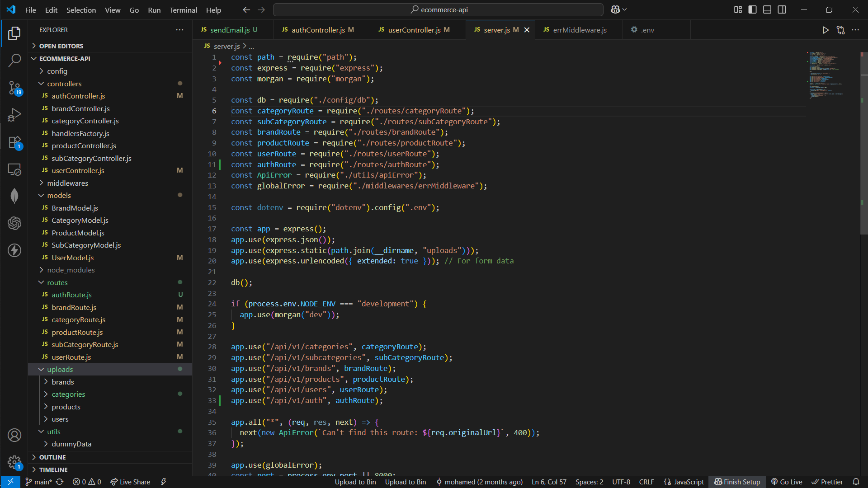Click the ecommerce-api command center search box
The width and height of the screenshot is (868, 488).
439,9
